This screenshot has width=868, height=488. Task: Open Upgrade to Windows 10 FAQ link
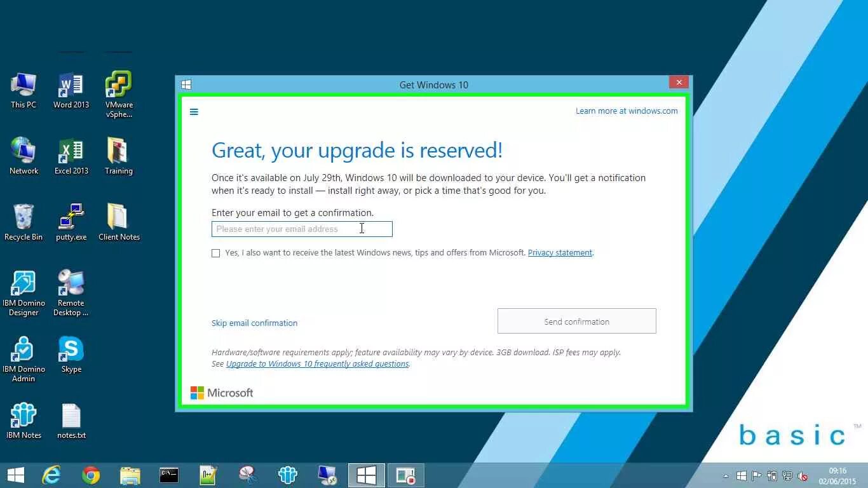(317, 363)
